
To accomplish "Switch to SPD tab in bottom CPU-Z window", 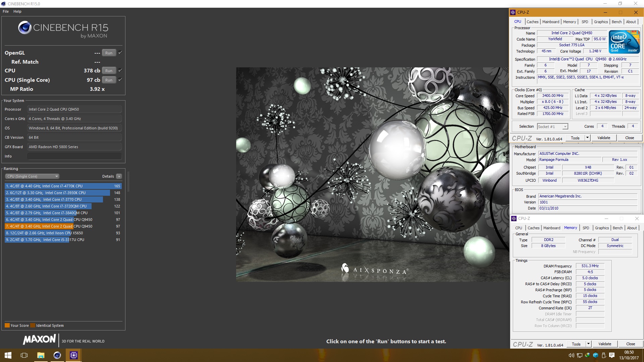I will coord(586,228).
